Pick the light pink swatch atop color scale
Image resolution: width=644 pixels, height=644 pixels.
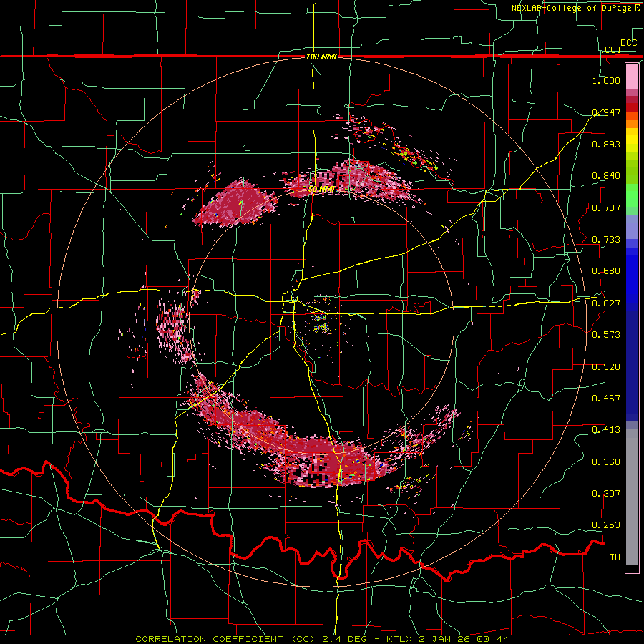pyautogui.click(x=632, y=76)
